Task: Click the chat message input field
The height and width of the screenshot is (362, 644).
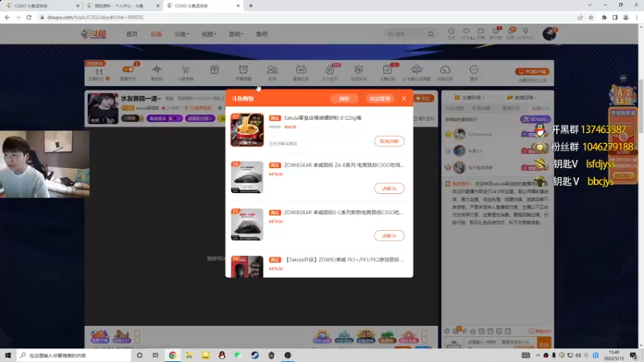Action: pos(500,343)
